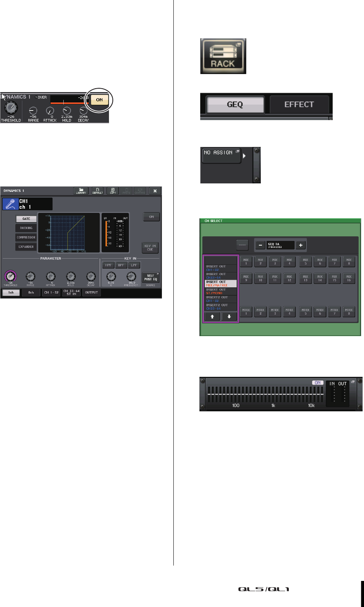Select the MIX 9 channel button
364x607 pixels.
246,278
